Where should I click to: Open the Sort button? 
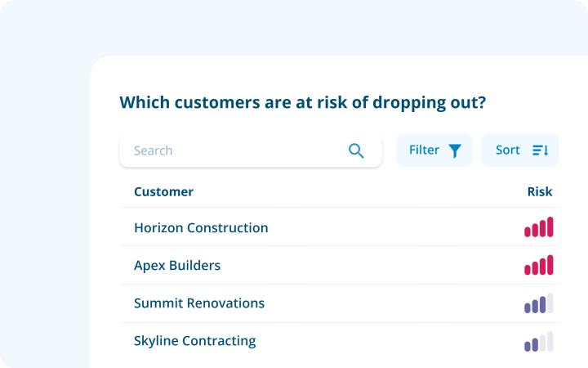[520, 150]
